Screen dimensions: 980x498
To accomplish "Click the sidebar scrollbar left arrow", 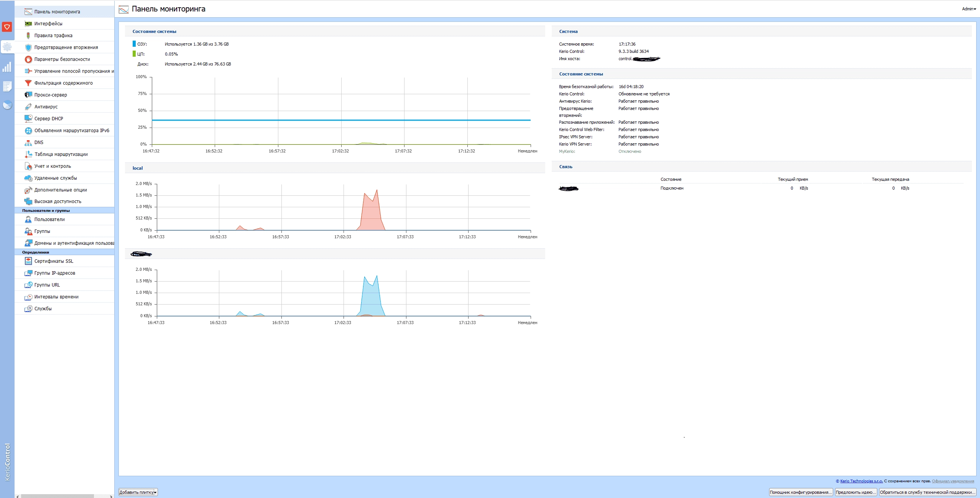I will tap(17, 496).
